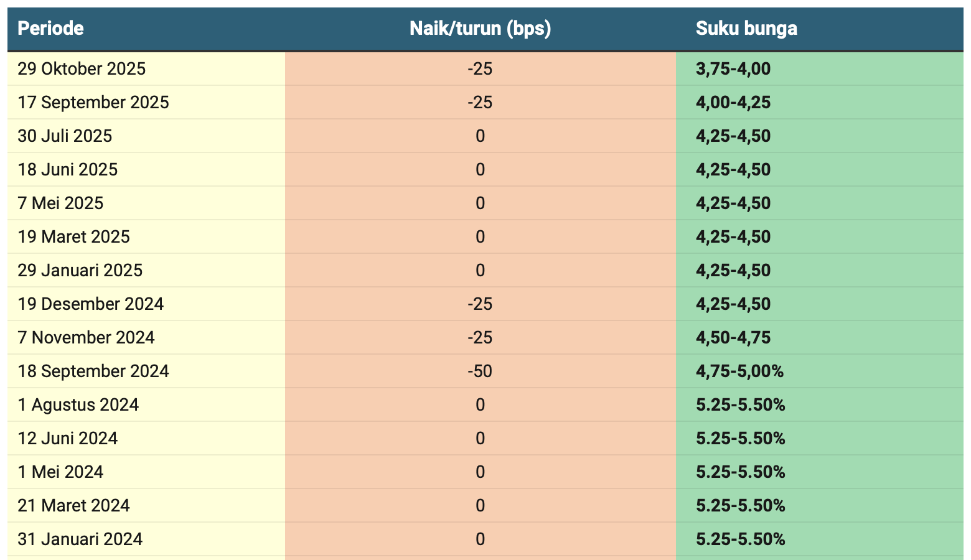
Task: Click the 4,00-4,25 interest rate value
Action: [x=733, y=102]
